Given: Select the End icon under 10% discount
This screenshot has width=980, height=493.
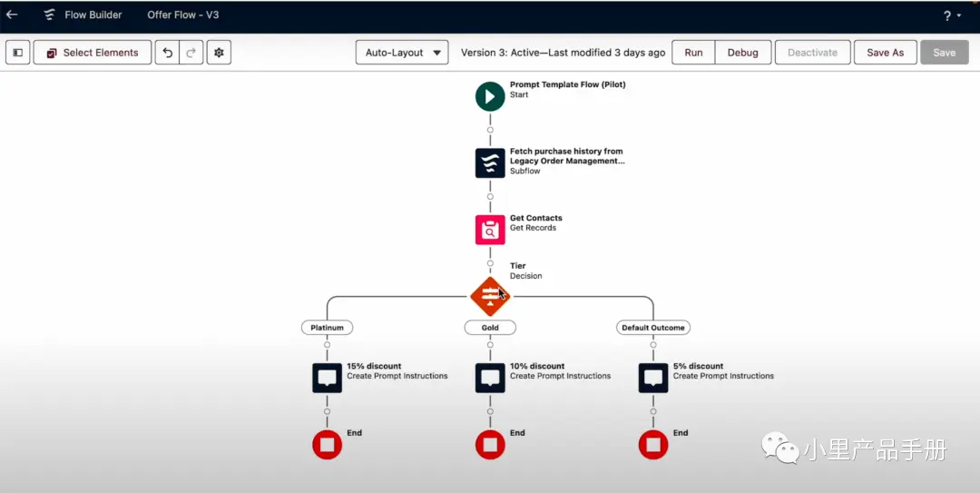Looking at the screenshot, I should pos(490,445).
